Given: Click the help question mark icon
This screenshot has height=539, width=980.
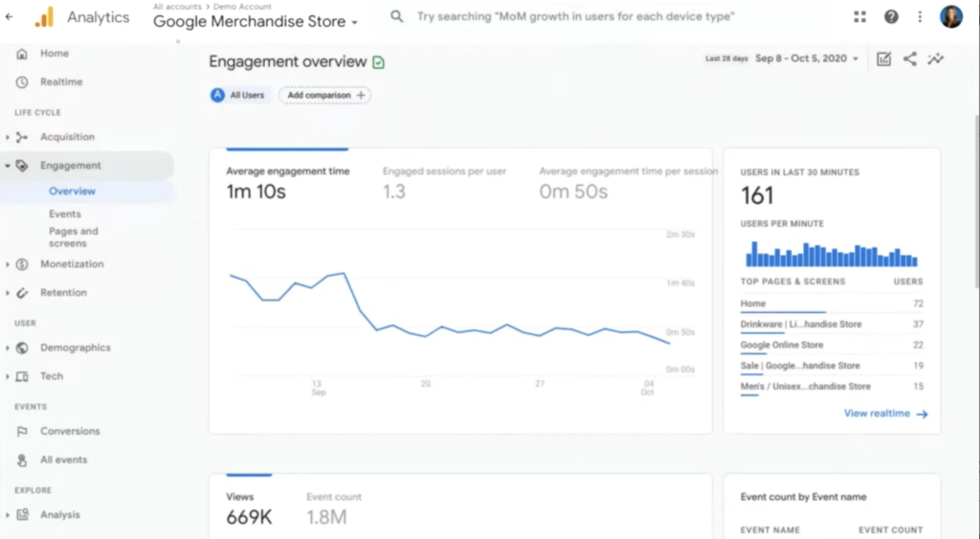Looking at the screenshot, I should 891,17.
